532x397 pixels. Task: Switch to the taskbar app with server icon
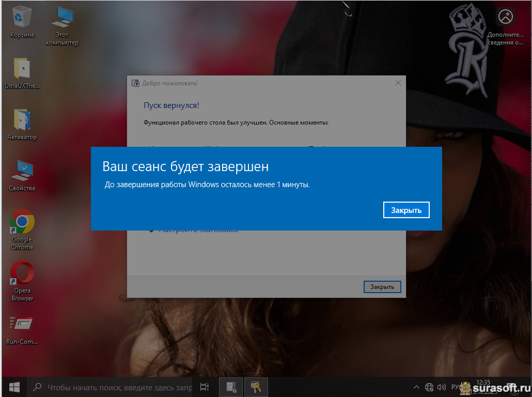pos(231,387)
